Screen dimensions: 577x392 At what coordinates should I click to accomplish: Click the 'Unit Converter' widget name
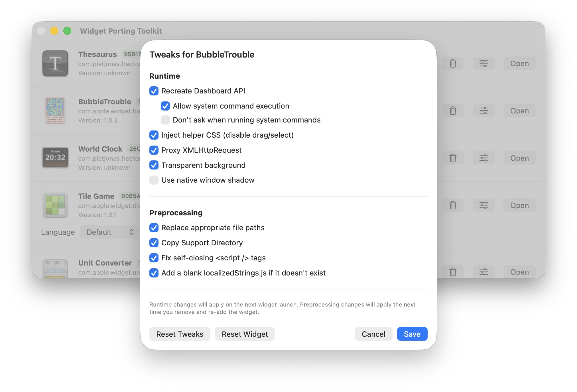(x=105, y=263)
